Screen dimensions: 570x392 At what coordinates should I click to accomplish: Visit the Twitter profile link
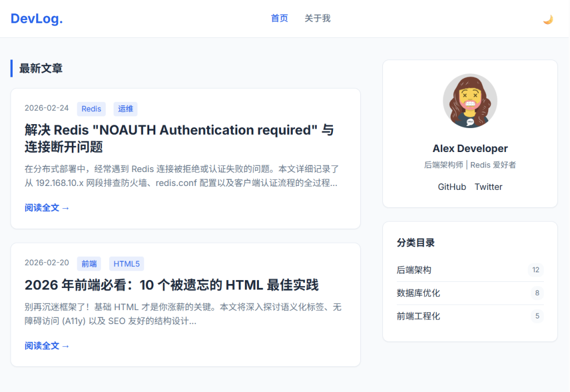[x=488, y=187]
